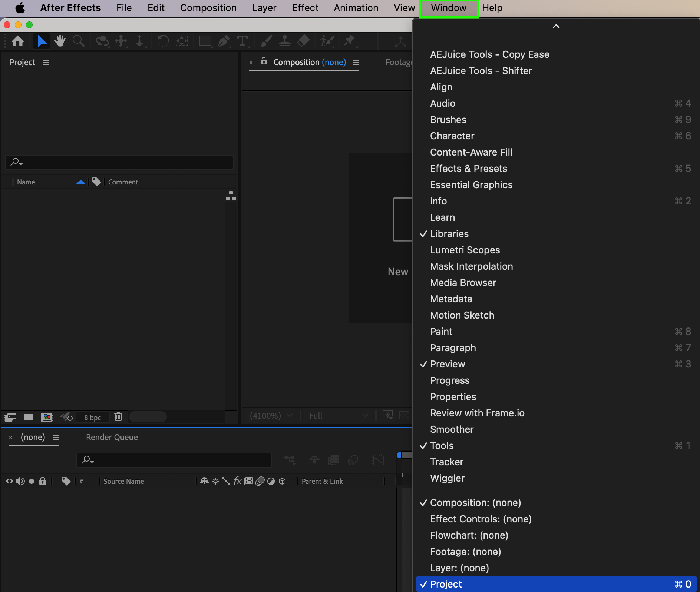Open the Project panel hamburger menu
Image resolution: width=700 pixels, height=592 pixels.
click(x=46, y=63)
